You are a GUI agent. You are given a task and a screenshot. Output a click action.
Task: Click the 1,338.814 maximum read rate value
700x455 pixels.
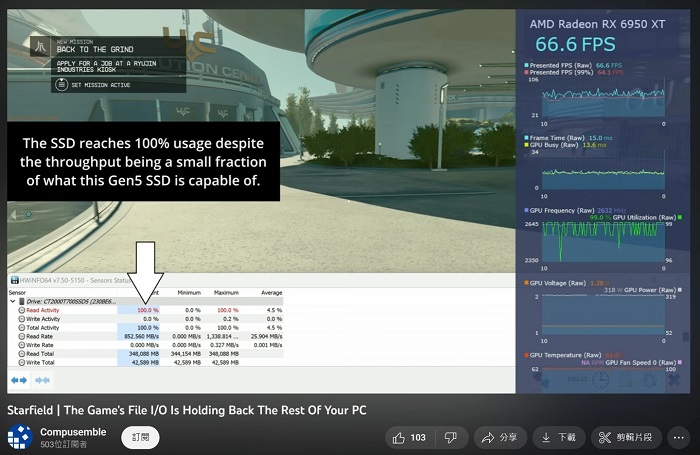(x=222, y=336)
